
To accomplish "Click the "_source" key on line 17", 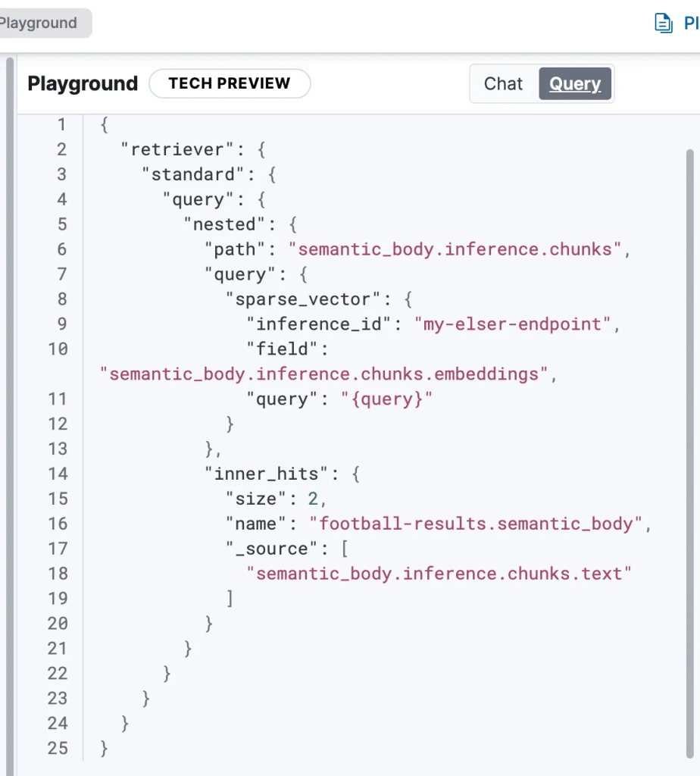I will tap(267, 549).
